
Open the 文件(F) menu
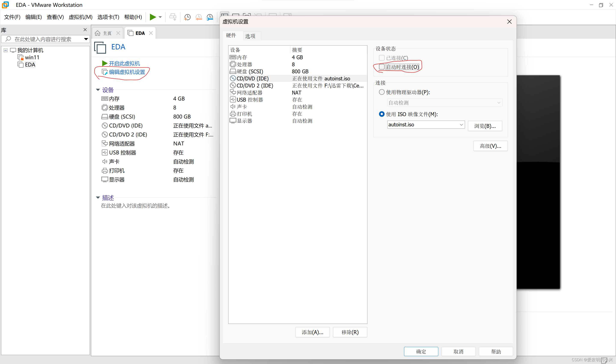click(x=12, y=17)
